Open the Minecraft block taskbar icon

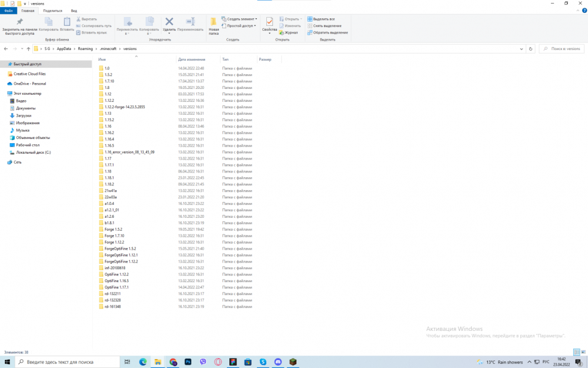tap(293, 362)
